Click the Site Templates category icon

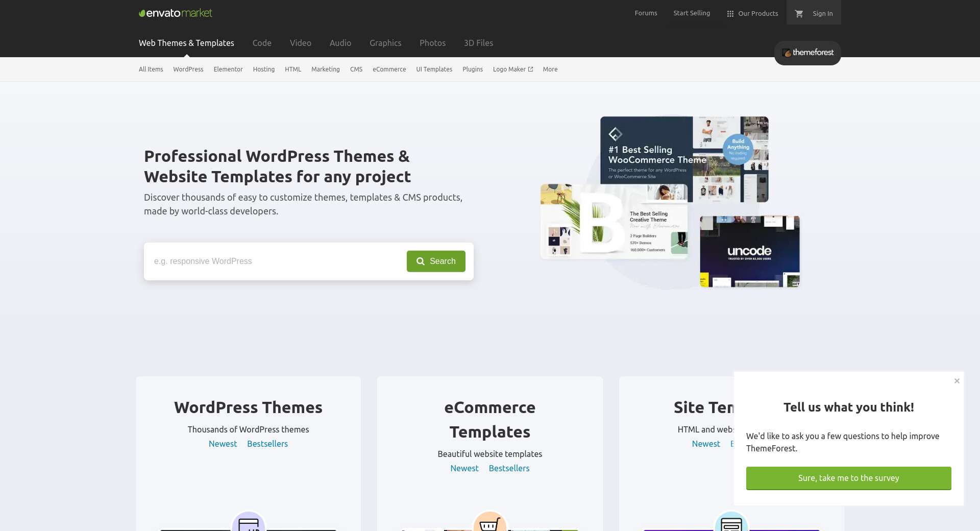coord(731,522)
